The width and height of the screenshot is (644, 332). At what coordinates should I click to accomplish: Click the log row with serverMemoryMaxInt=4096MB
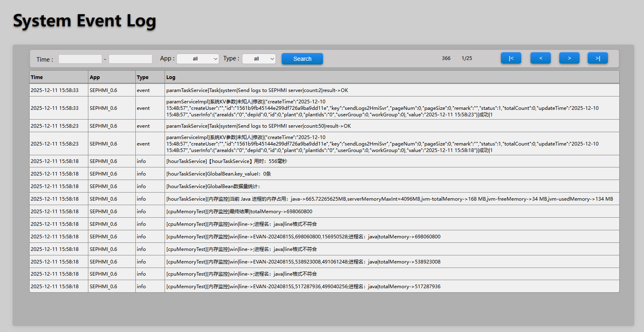[389, 199]
